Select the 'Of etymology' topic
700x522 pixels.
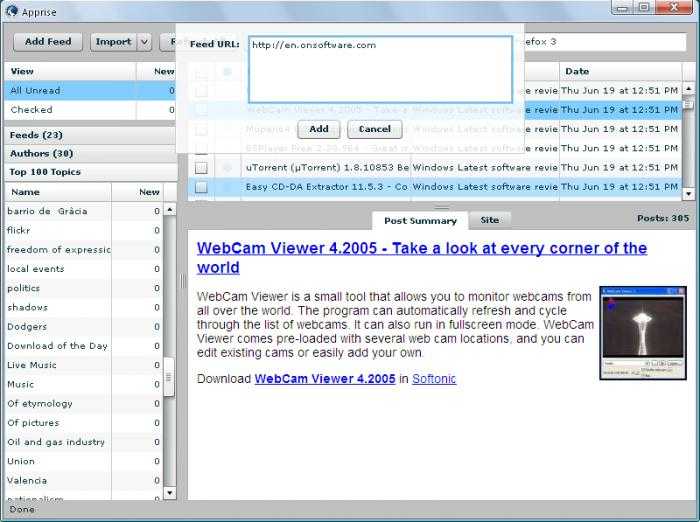pyautogui.click(x=84, y=403)
